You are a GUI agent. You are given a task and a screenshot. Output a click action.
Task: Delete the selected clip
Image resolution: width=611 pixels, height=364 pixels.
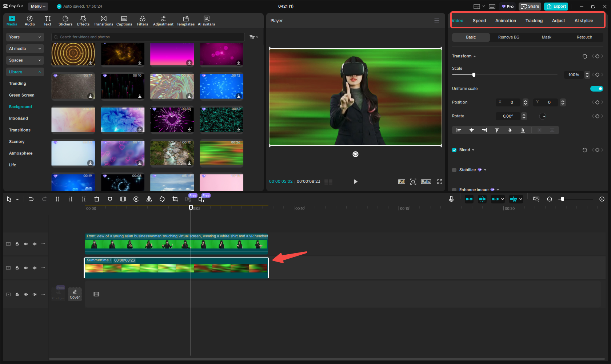coord(96,199)
